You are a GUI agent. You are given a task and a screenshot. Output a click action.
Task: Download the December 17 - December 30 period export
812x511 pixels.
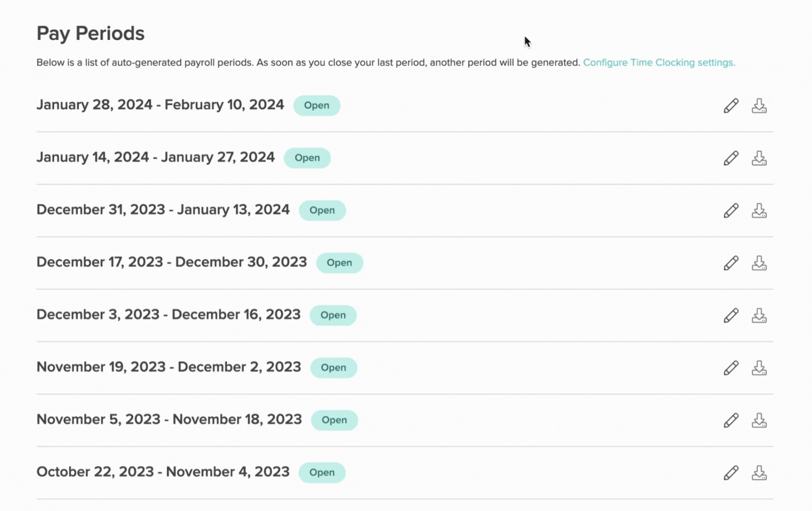tap(759, 262)
